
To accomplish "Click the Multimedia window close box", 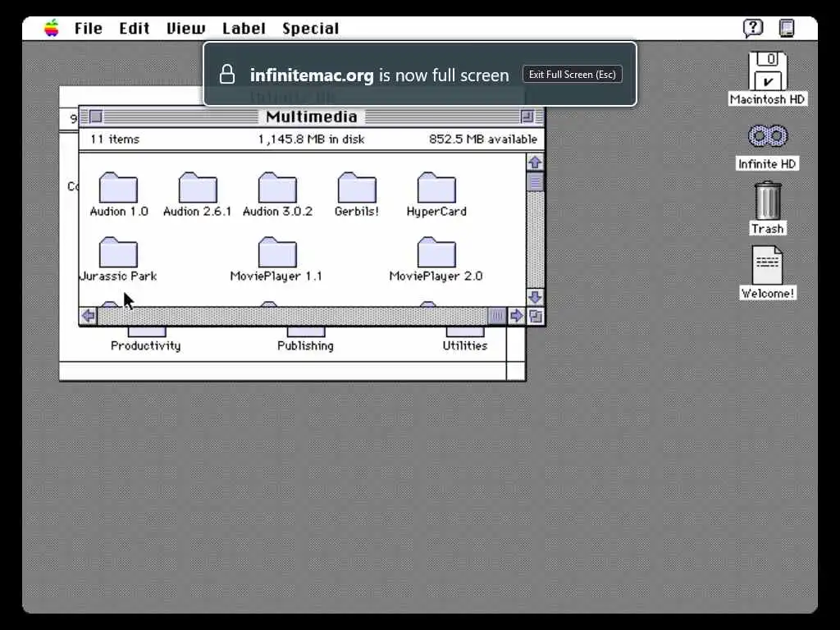I will (x=96, y=116).
